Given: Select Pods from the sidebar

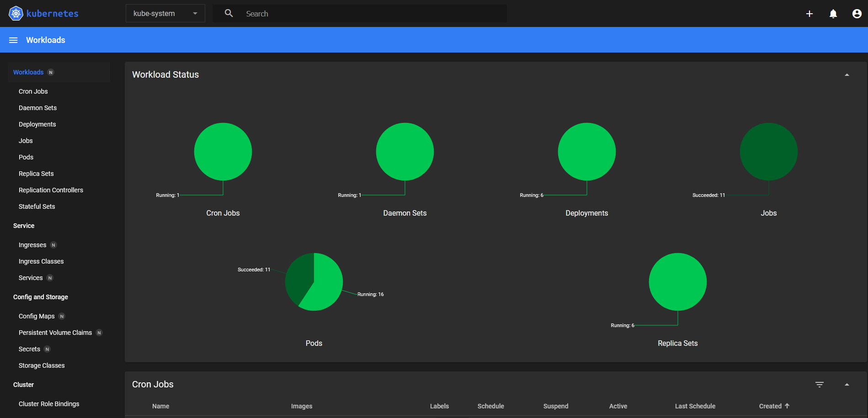Looking at the screenshot, I should tap(26, 157).
